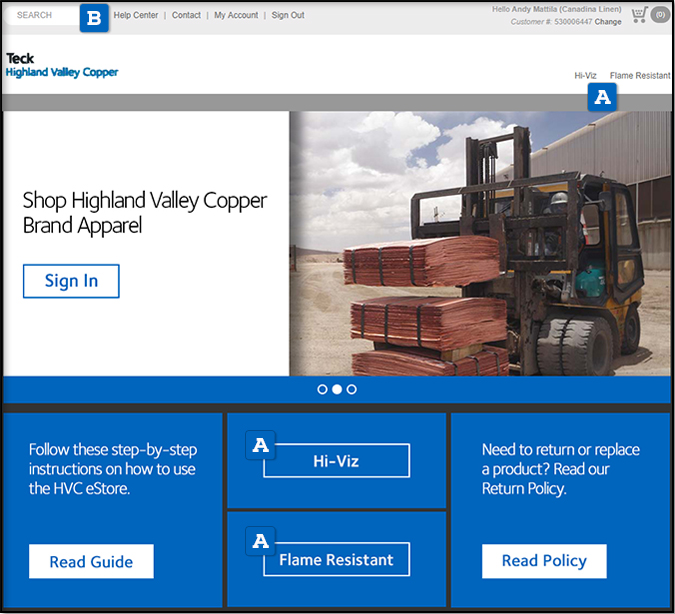Click the A marker on the Hi-Viz tile
Image resolution: width=675 pixels, height=614 pixels.
(261, 446)
